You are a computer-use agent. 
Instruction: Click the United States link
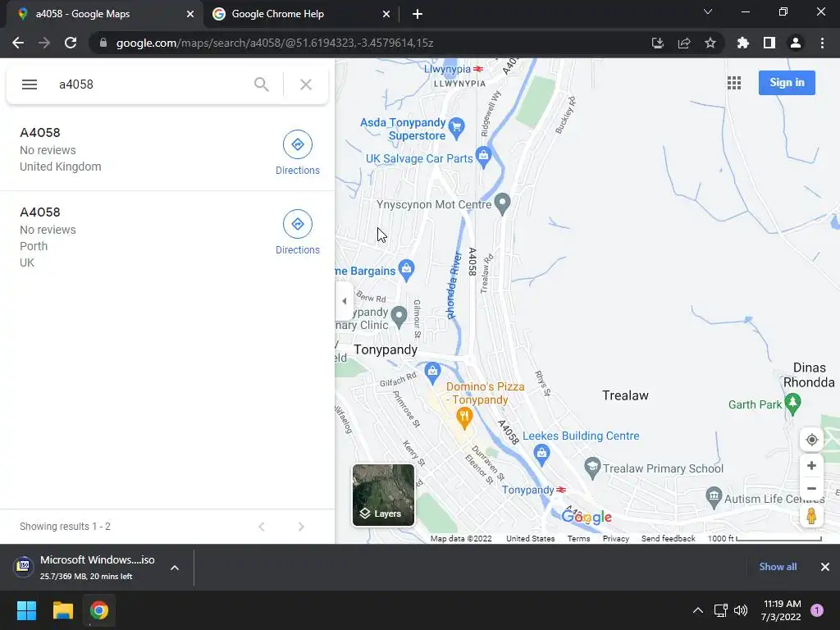531,538
